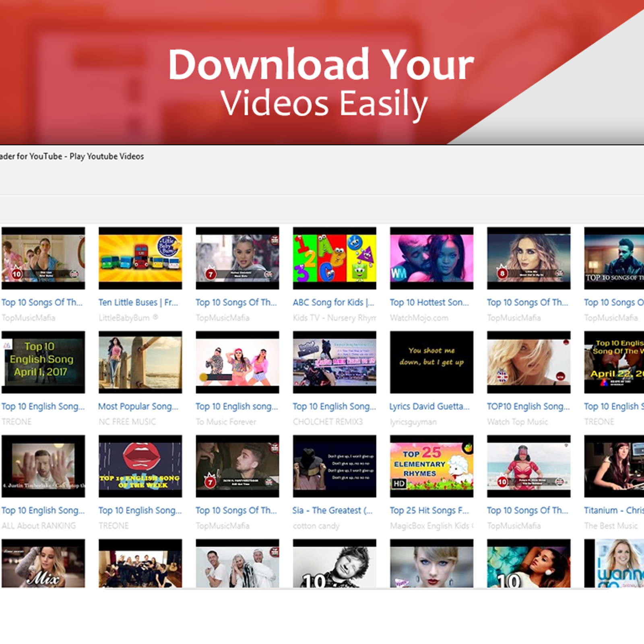Open the 'Top 25 Elementary Rhymes' thumbnail
The image size is (644, 644).
click(x=431, y=466)
